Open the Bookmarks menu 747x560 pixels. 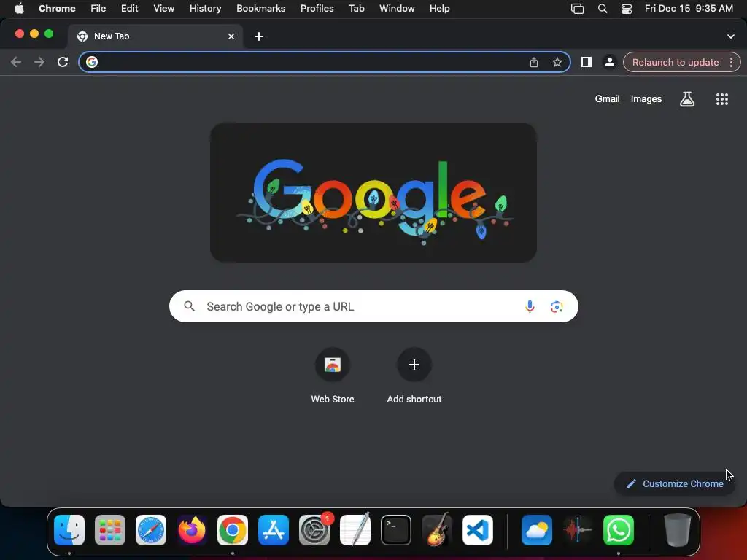click(x=261, y=9)
